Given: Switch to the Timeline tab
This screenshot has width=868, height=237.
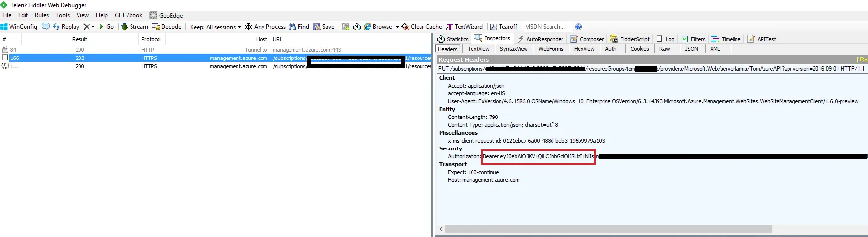Looking at the screenshot, I should 726,39.
